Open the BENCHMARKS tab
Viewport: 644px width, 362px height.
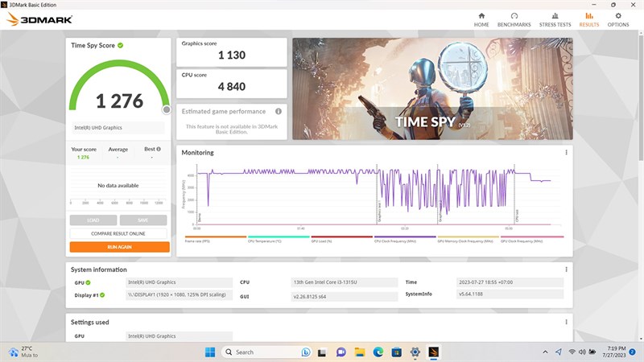click(514, 19)
